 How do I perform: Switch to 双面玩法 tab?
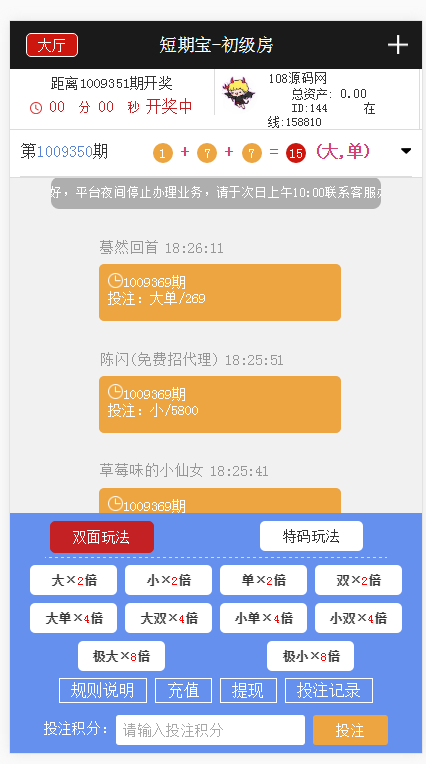(102, 537)
